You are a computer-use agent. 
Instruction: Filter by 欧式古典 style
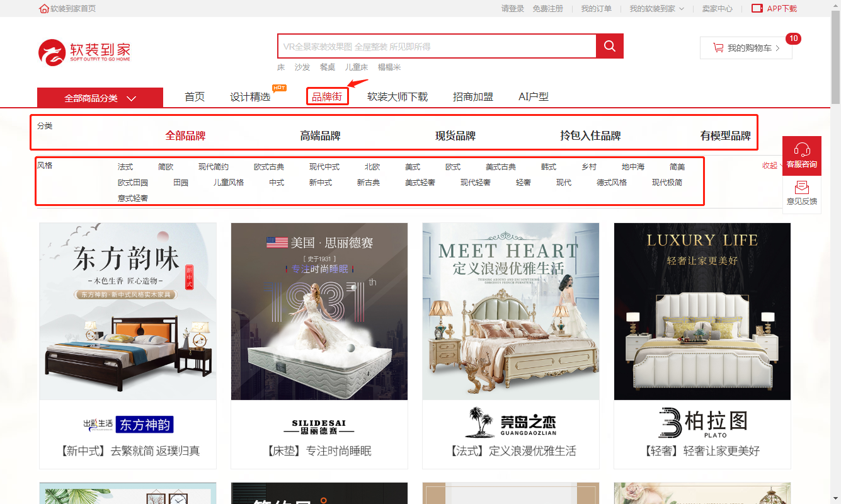click(269, 167)
